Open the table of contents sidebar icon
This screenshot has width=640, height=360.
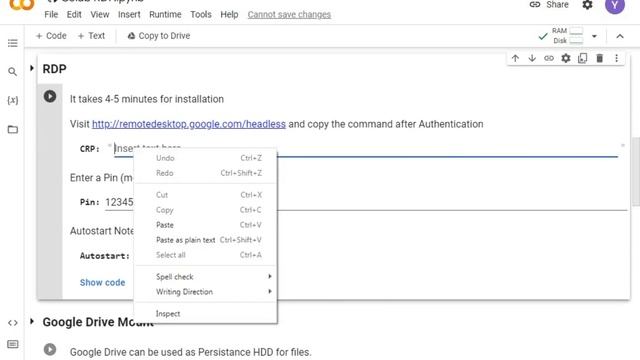click(x=13, y=43)
